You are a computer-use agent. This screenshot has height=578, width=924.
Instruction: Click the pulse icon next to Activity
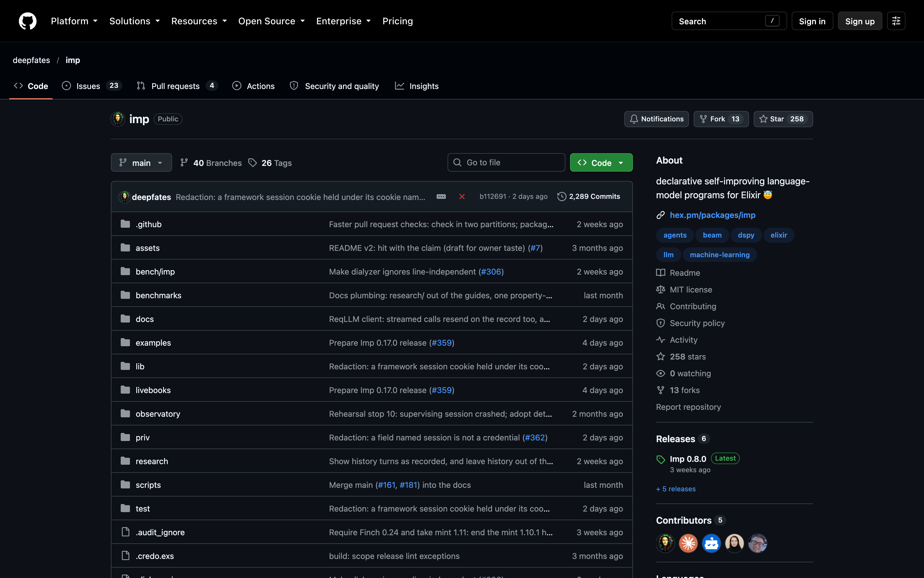[661, 340]
